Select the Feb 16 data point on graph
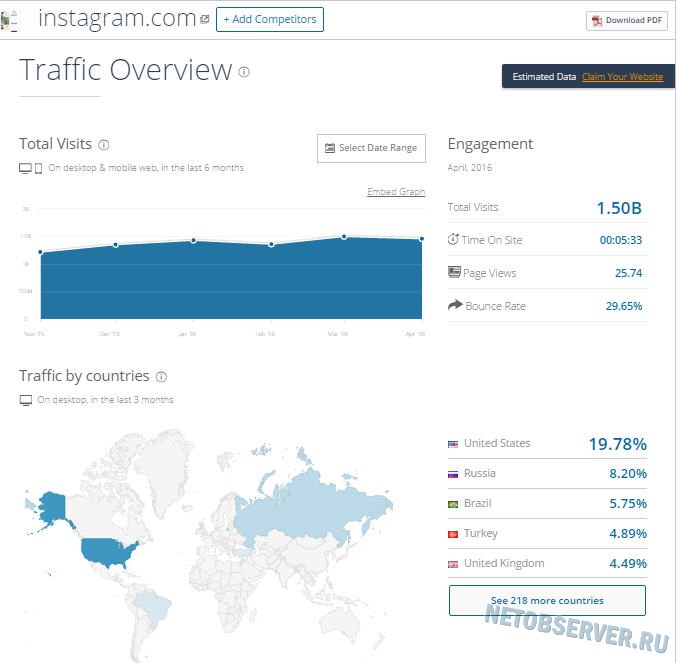Screen dimensions: 676x663 click(x=271, y=244)
